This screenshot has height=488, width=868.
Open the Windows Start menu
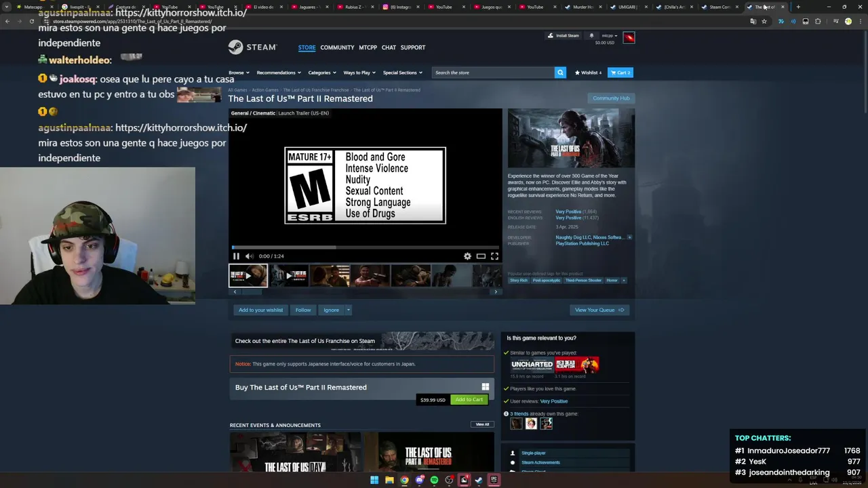[374, 480]
